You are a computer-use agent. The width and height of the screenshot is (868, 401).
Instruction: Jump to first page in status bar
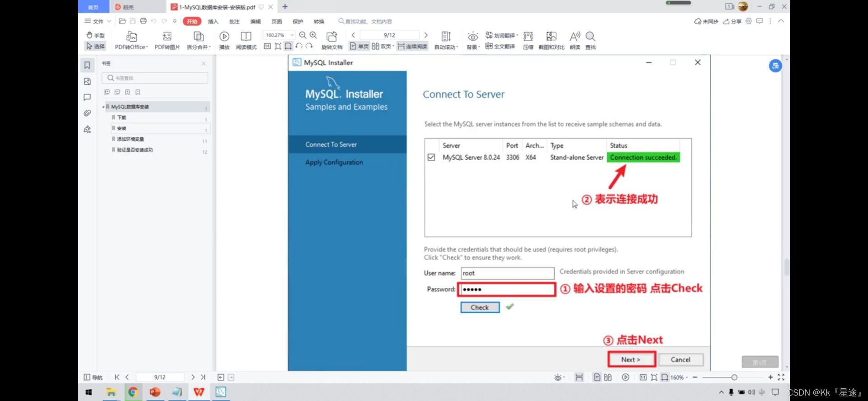(x=117, y=377)
